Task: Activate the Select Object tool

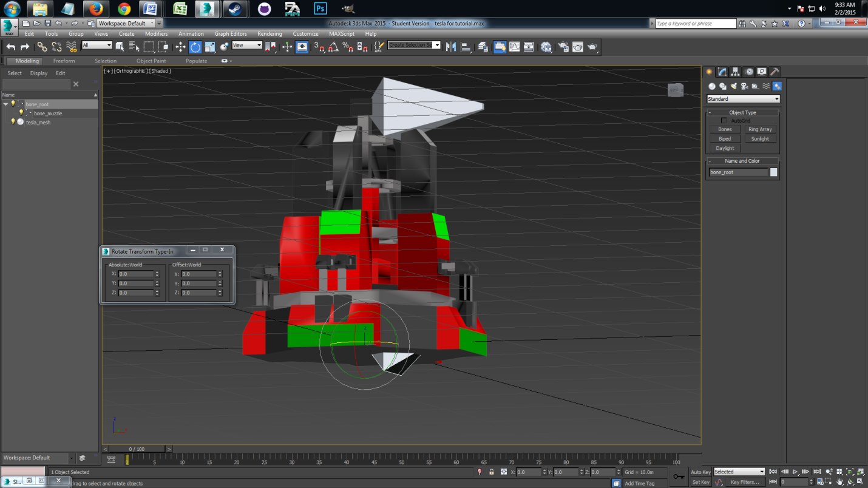Action: pos(120,47)
